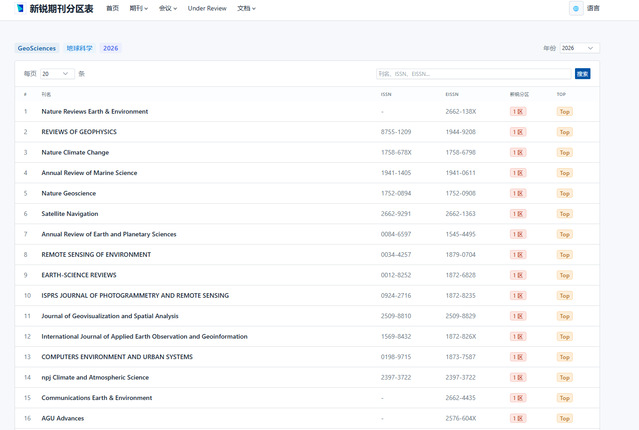Navigate to 首页 home tab
Viewport: 639px width, 430px height.
click(112, 8)
